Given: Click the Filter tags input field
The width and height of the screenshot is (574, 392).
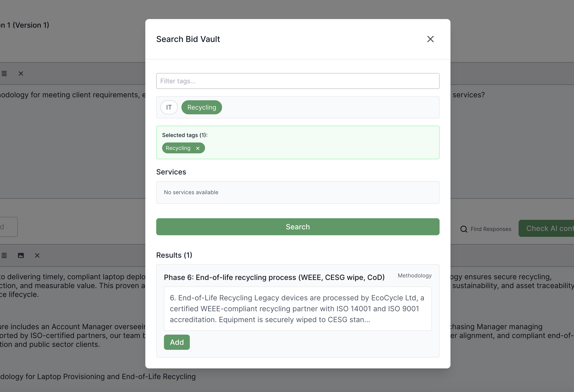Looking at the screenshot, I should click(x=298, y=81).
